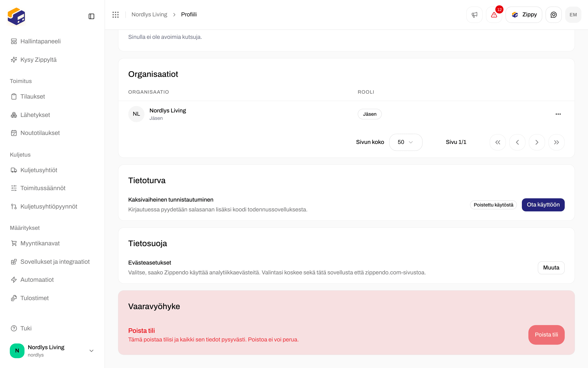
Task: Open Noutotilaukset pickup orders
Action: click(x=52, y=133)
